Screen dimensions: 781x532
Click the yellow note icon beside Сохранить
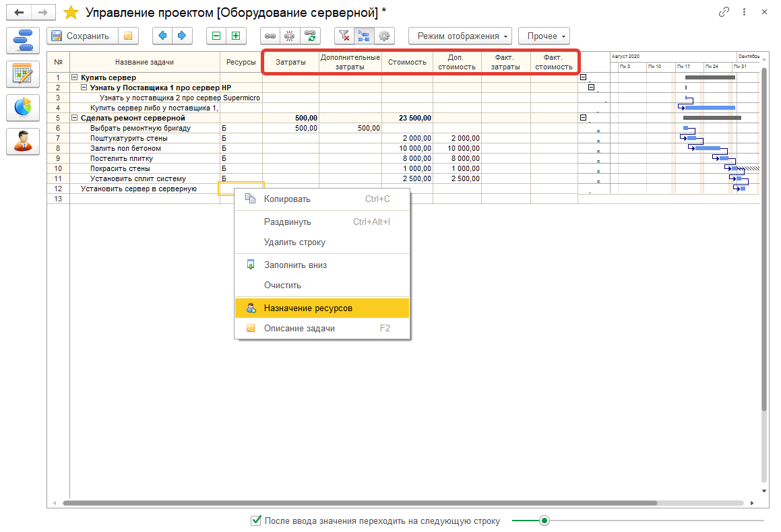point(128,36)
